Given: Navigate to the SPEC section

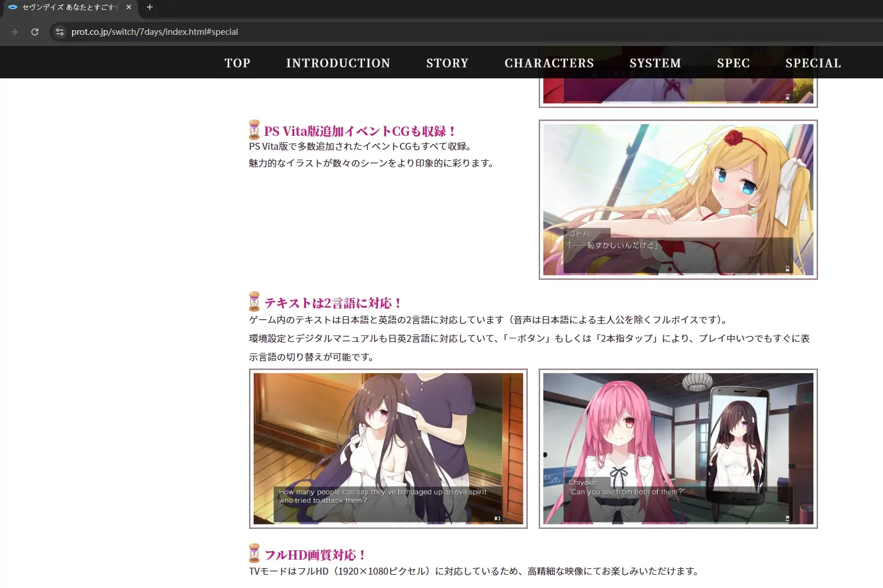Looking at the screenshot, I should pos(734,63).
